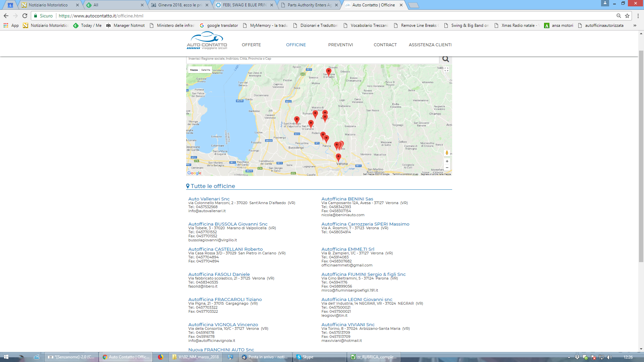The image size is (644, 362).
Task: Open Autofficina LEONI Giovanni snc link
Action: coord(357,300)
